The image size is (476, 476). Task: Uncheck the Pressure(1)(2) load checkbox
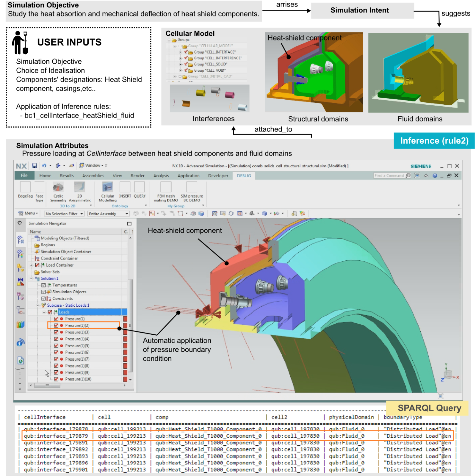tap(56, 325)
